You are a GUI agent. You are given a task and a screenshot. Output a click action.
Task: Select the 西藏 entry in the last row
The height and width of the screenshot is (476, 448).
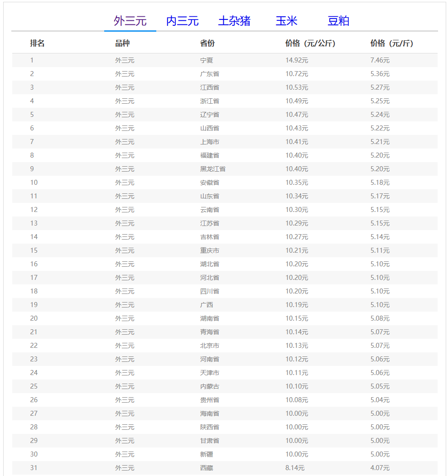pos(207,468)
